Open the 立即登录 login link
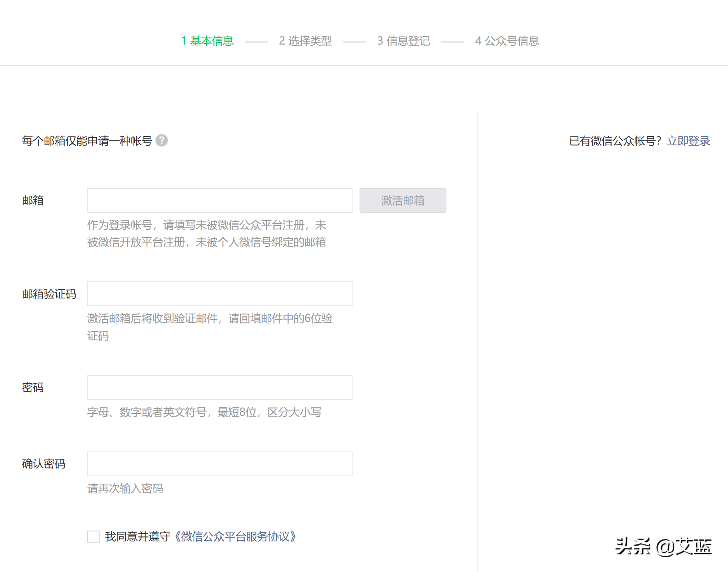The width and height of the screenshot is (728, 572). (688, 141)
